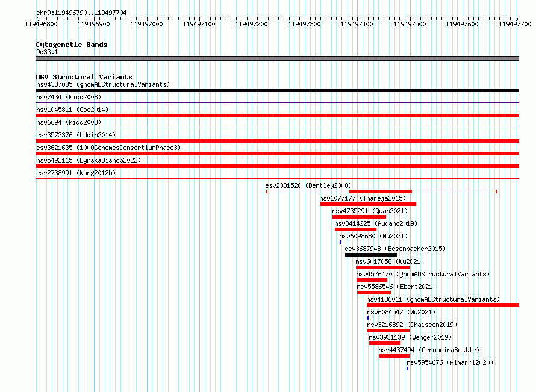Viewport: 536px width, 392px height.
Task: Click the DGV Structural Variants track title
Action: (x=84, y=77)
